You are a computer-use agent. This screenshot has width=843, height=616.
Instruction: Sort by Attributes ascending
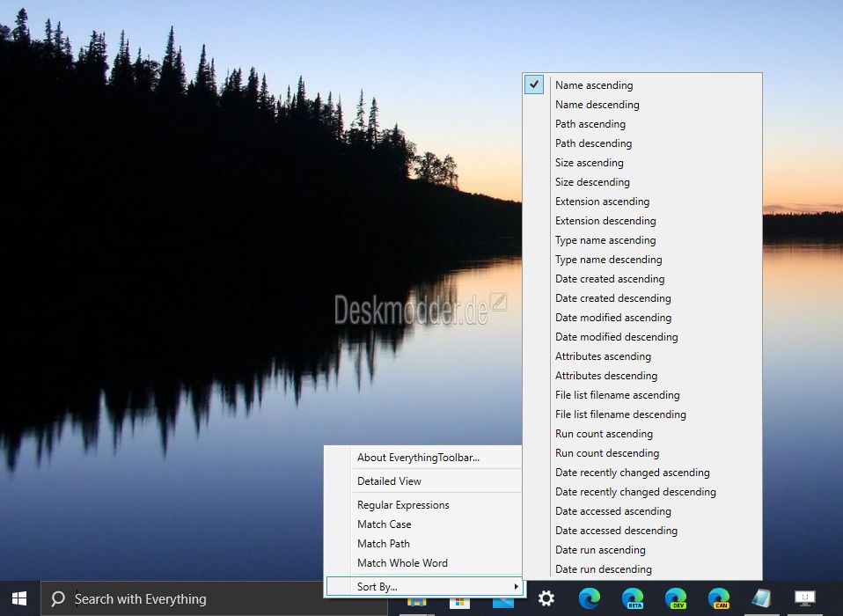[x=642, y=356]
